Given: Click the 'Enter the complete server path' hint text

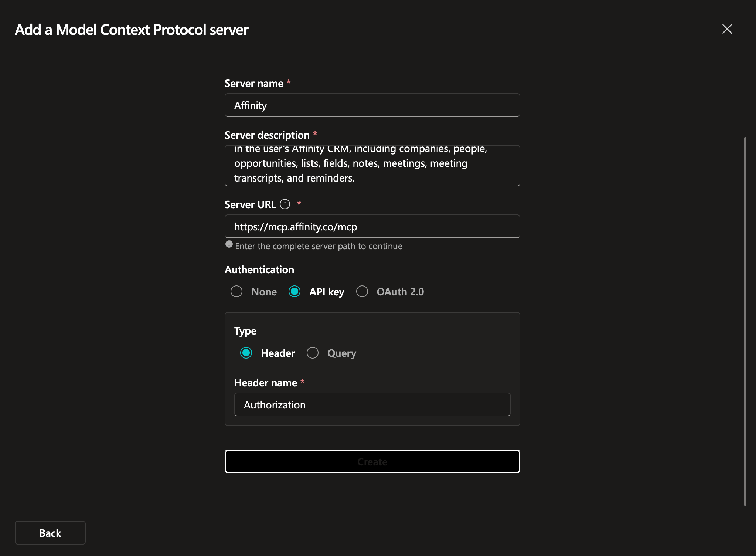Looking at the screenshot, I should click(x=319, y=246).
